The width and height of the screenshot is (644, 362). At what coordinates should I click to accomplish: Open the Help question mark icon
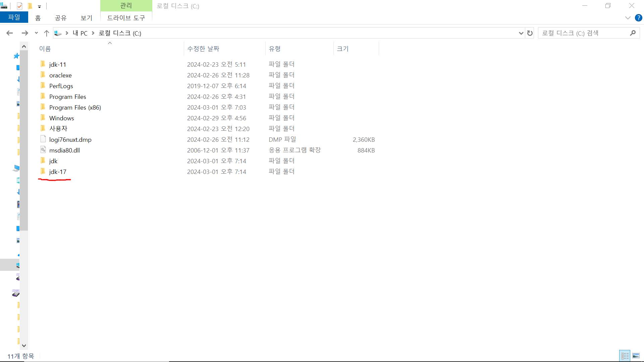click(x=638, y=18)
